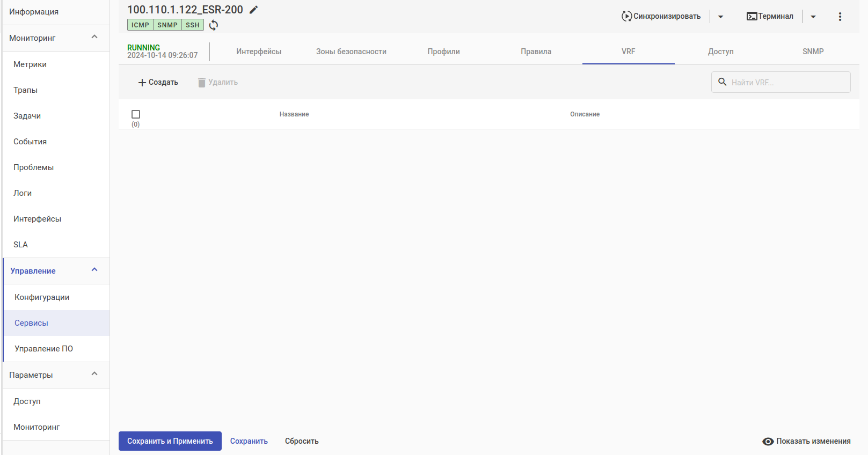
Task: Select Сервисы in the sidebar
Action: coord(56,323)
